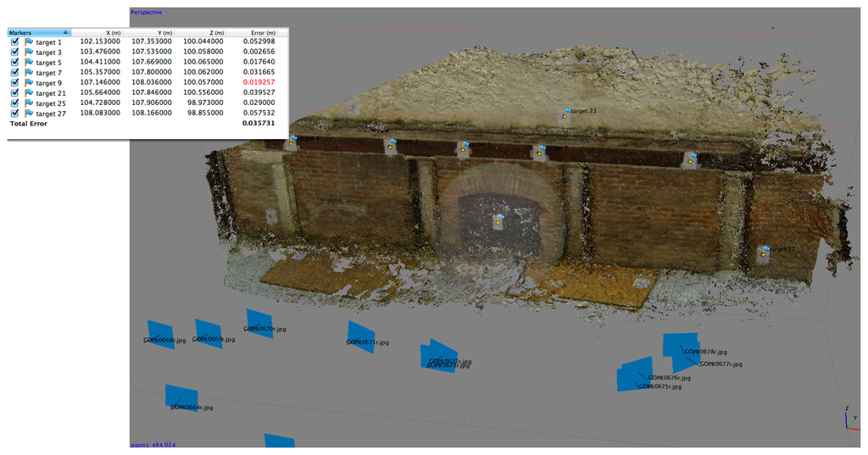Viewport: 868px width, 455px height.
Task: Click the Total Error row label
Action: (x=29, y=124)
